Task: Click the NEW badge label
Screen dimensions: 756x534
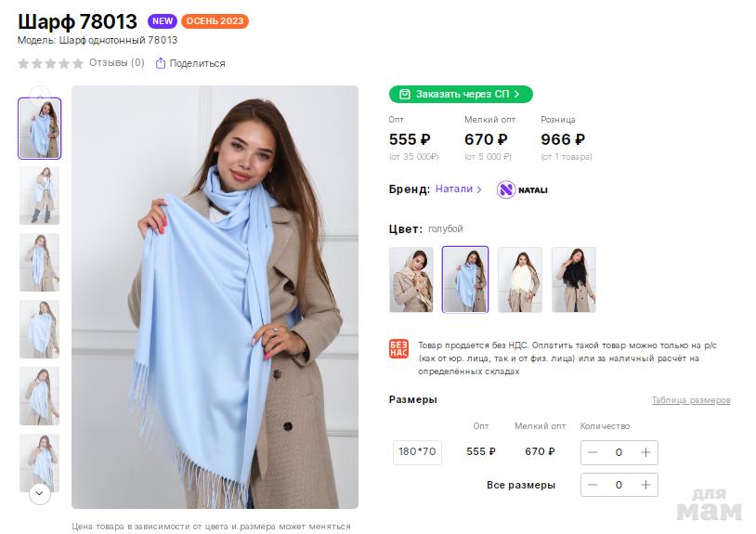Action: 162,21
